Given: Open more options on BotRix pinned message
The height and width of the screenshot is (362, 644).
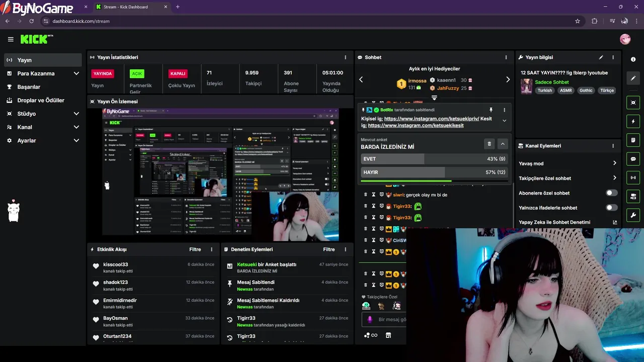Looking at the screenshot, I should point(504,110).
